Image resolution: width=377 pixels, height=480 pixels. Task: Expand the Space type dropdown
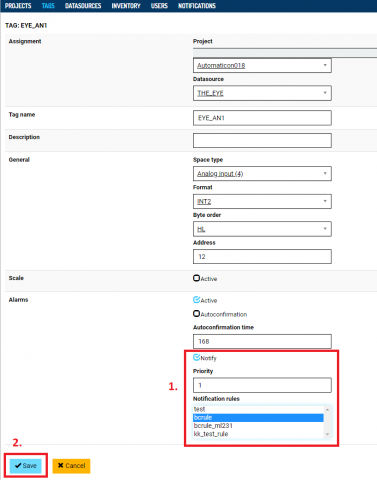262,174
